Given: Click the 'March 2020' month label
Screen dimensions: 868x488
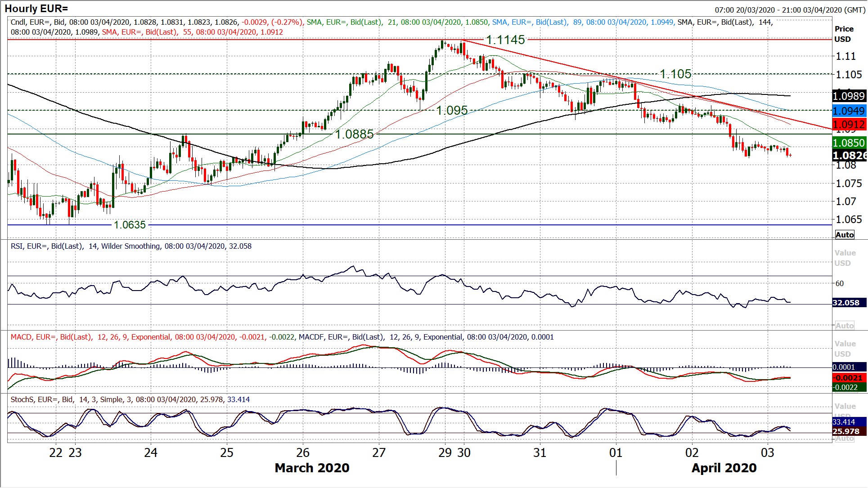Looking at the screenshot, I should pos(312,468).
